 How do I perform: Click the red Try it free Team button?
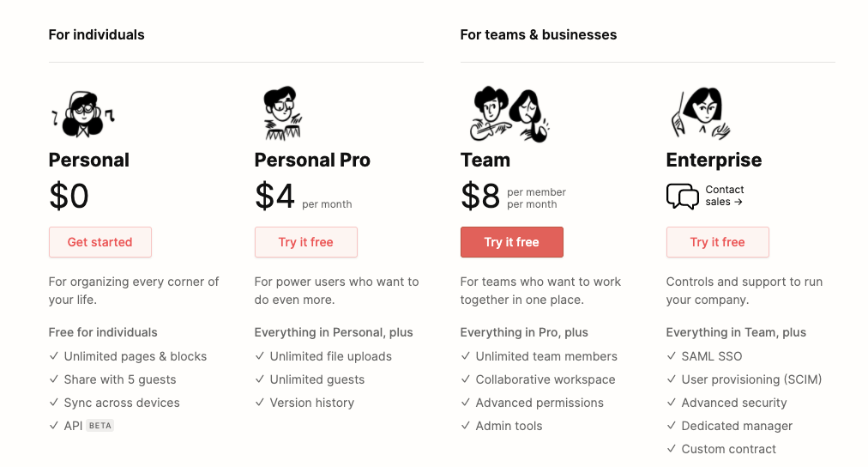tap(512, 242)
